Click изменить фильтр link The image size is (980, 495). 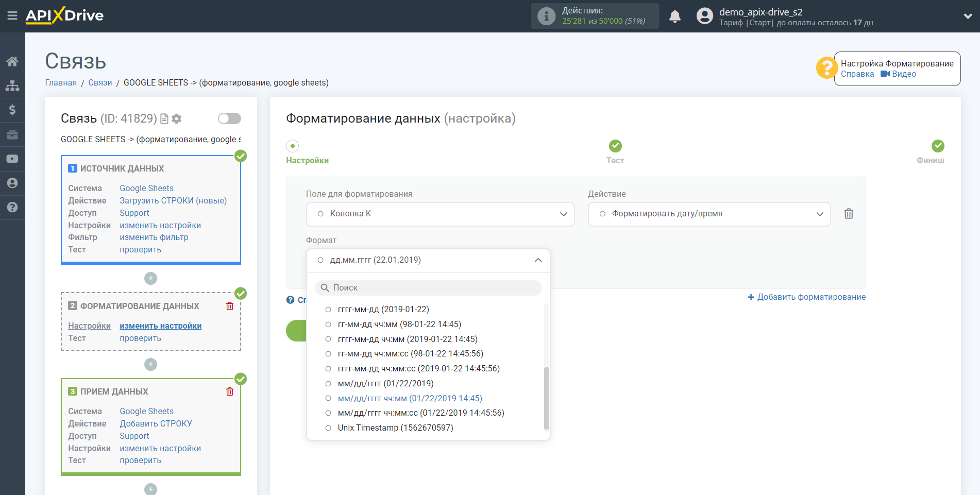click(154, 237)
